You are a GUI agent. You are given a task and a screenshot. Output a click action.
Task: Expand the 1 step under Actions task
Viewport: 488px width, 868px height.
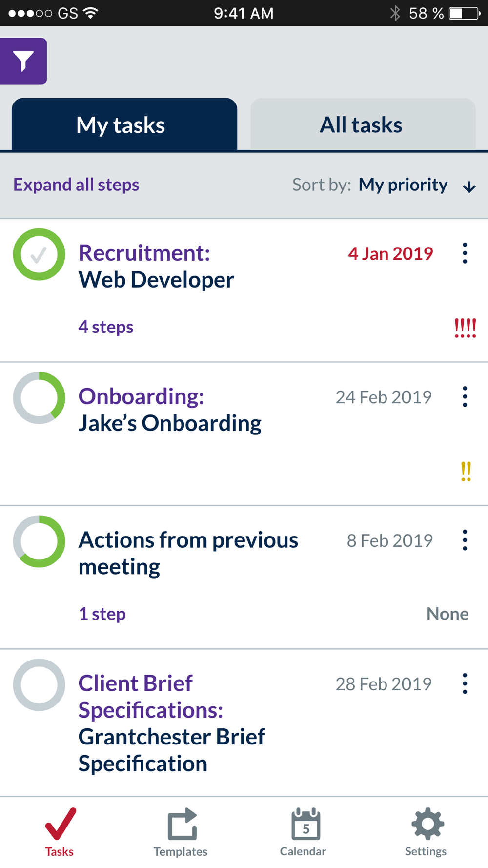pyautogui.click(x=102, y=614)
